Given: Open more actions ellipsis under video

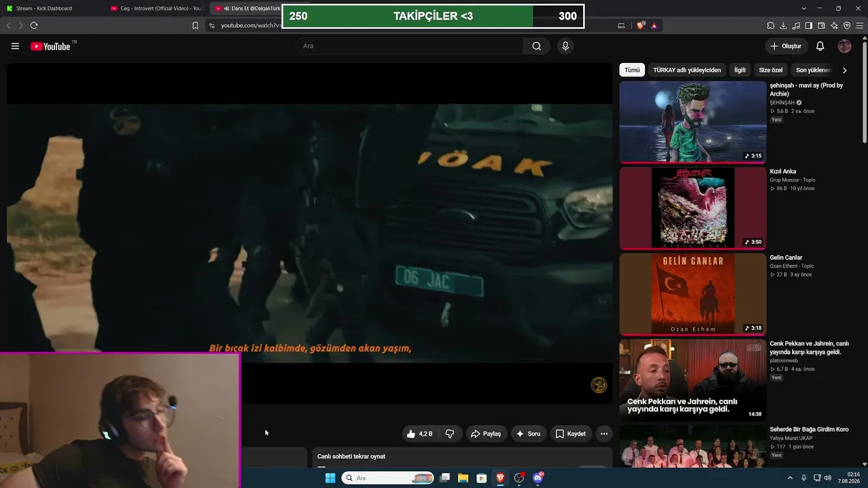Looking at the screenshot, I should (x=604, y=434).
